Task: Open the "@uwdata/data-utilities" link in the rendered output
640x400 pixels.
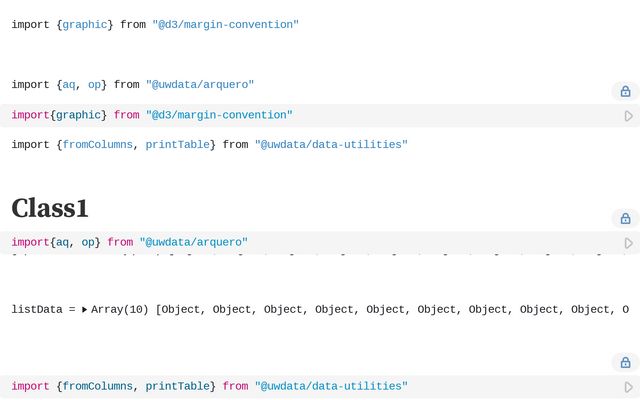Action: pyautogui.click(x=331, y=144)
